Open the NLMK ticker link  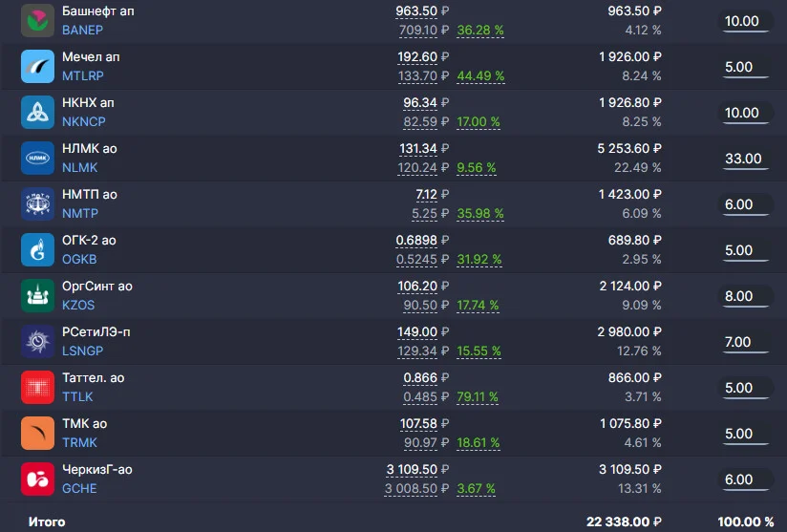(x=80, y=168)
